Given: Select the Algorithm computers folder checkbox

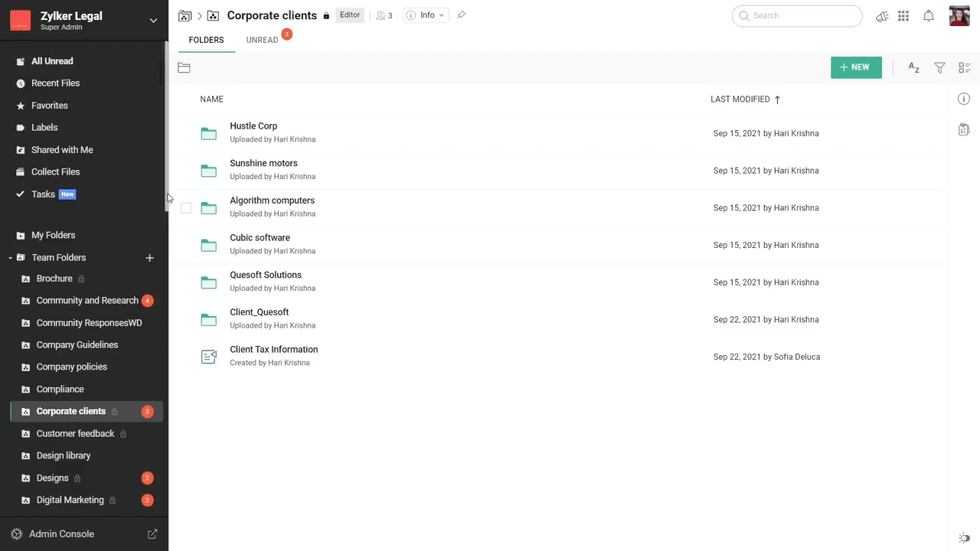Looking at the screenshot, I should pyautogui.click(x=186, y=208).
